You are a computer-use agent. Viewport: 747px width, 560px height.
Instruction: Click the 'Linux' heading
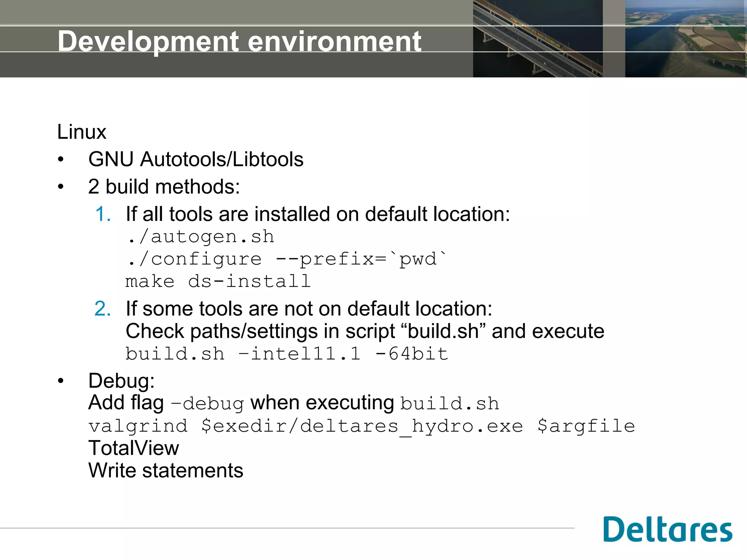point(82,132)
